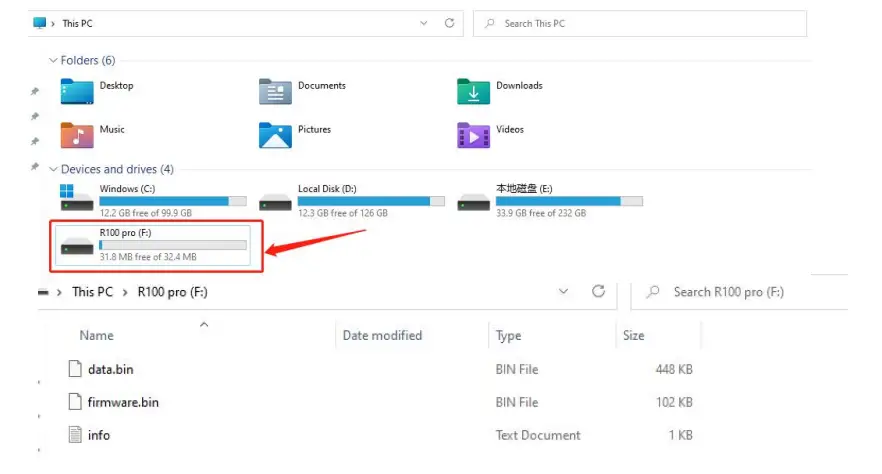
Task: Open the Music folder icon
Action: coord(76,136)
